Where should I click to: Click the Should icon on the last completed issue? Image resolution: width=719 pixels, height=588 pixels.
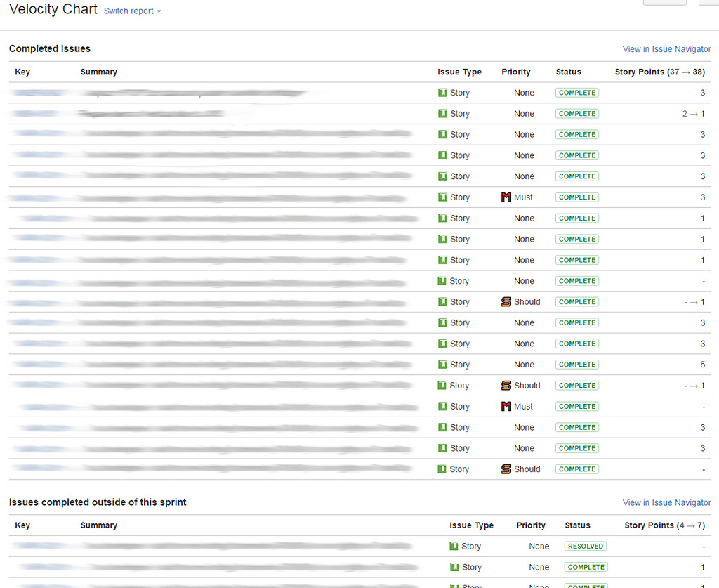click(506, 469)
